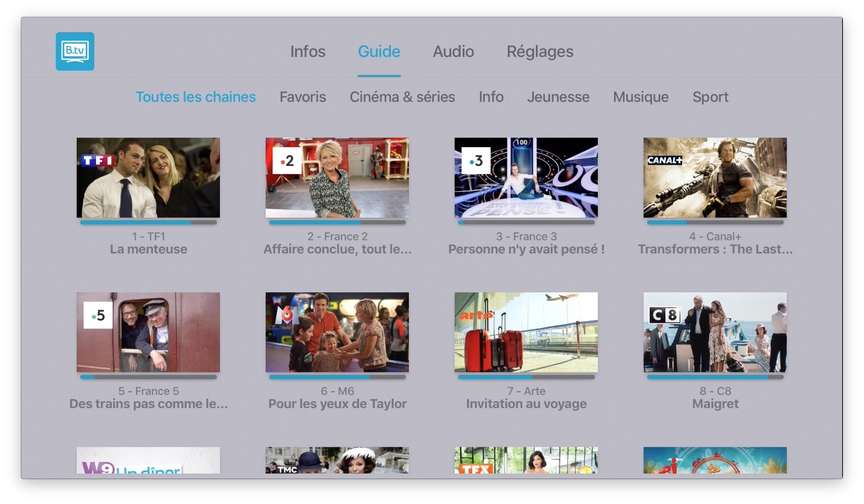This screenshot has width=864, height=504.
Task: Show the Musique channels
Action: tap(641, 97)
